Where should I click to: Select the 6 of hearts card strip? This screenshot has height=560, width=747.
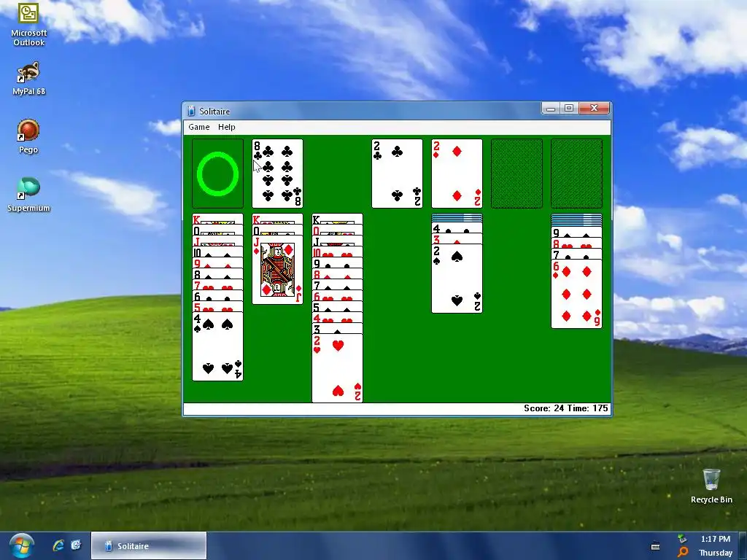tap(337, 296)
